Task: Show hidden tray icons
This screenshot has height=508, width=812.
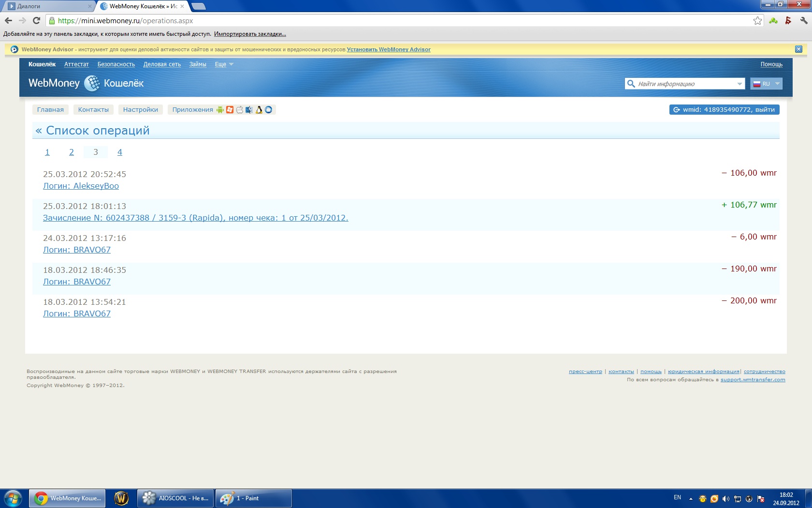Action: pos(691,499)
